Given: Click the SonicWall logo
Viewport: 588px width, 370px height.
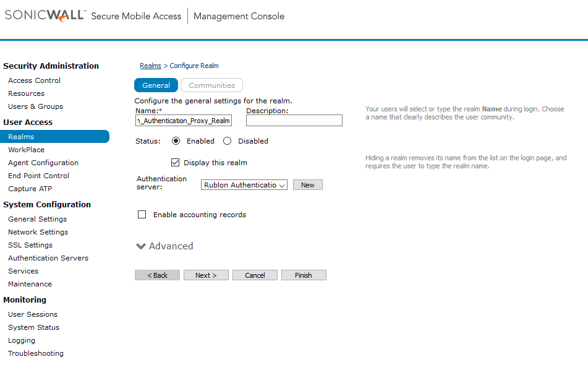Looking at the screenshot, I should click(x=45, y=16).
